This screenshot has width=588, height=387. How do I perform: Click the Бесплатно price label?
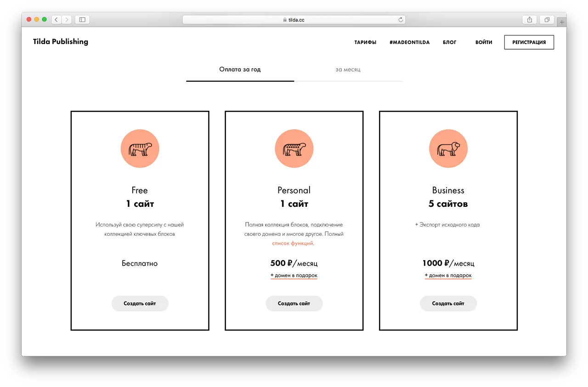[x=140, y=263]
